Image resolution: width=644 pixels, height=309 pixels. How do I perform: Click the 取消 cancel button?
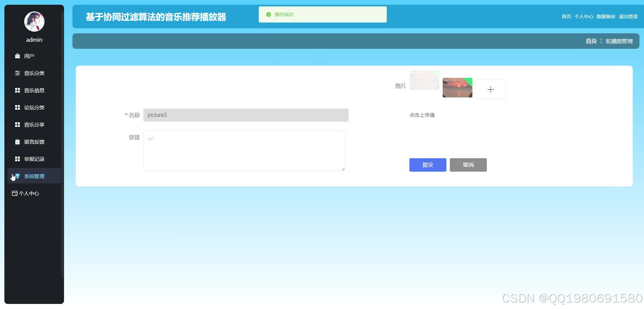click(468, 165)
